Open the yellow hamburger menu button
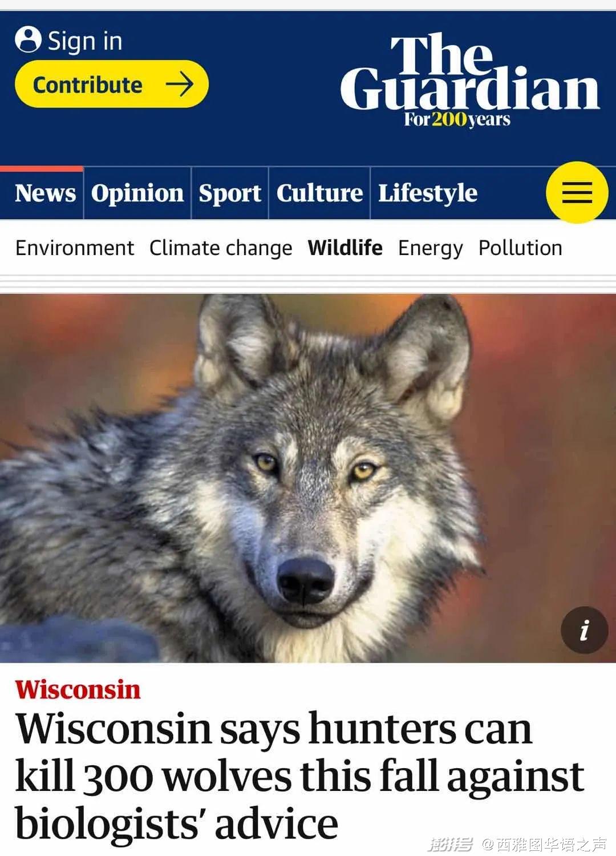The image size is (616, 856). [x=577, y=192]
